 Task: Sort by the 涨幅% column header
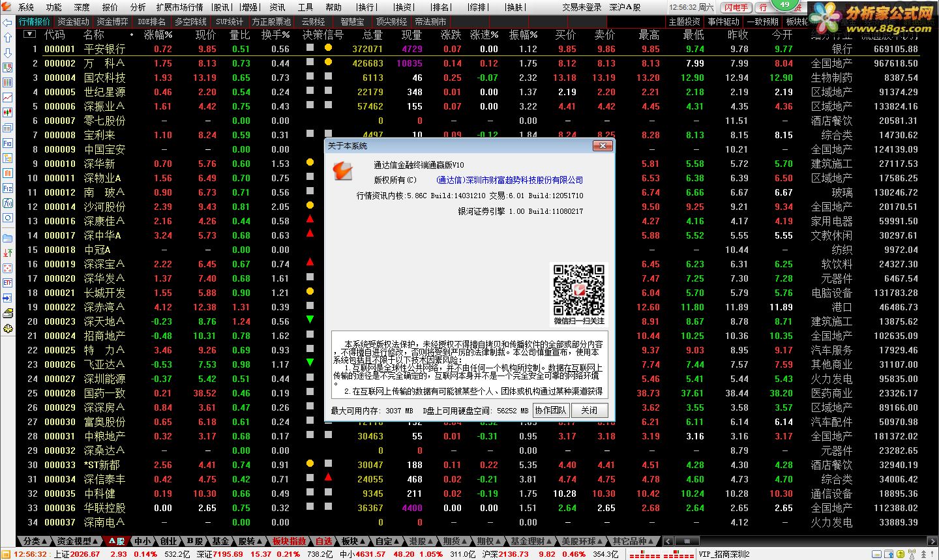tap(158, 35)
